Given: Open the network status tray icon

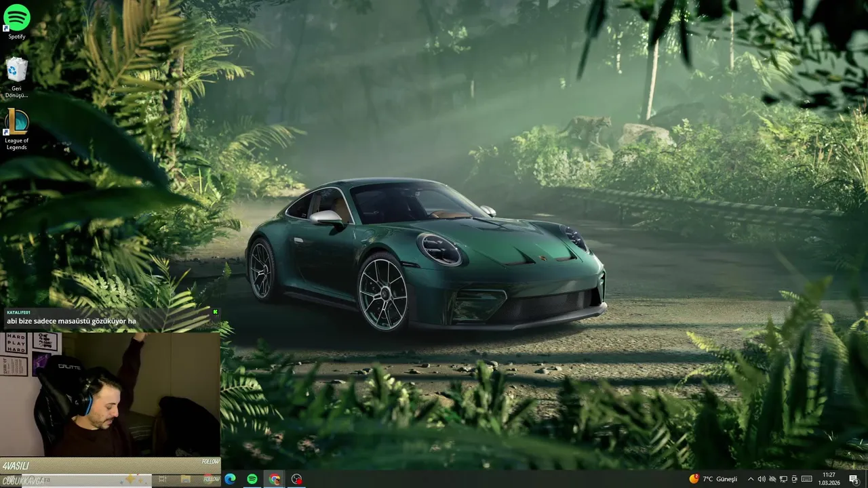Looking at the screenshot, I should tap(783, 479).
